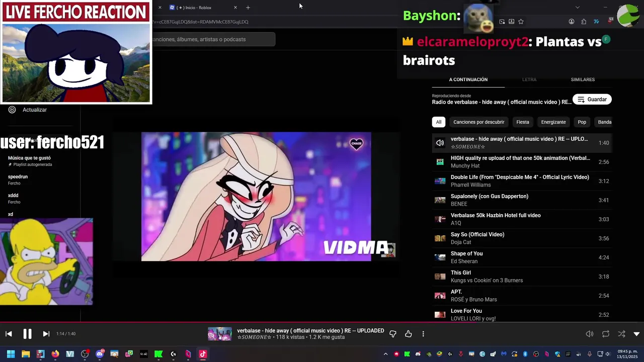Open the speedrun playlist by Fercho
The image size is (644, 362).
click(18, 180)
